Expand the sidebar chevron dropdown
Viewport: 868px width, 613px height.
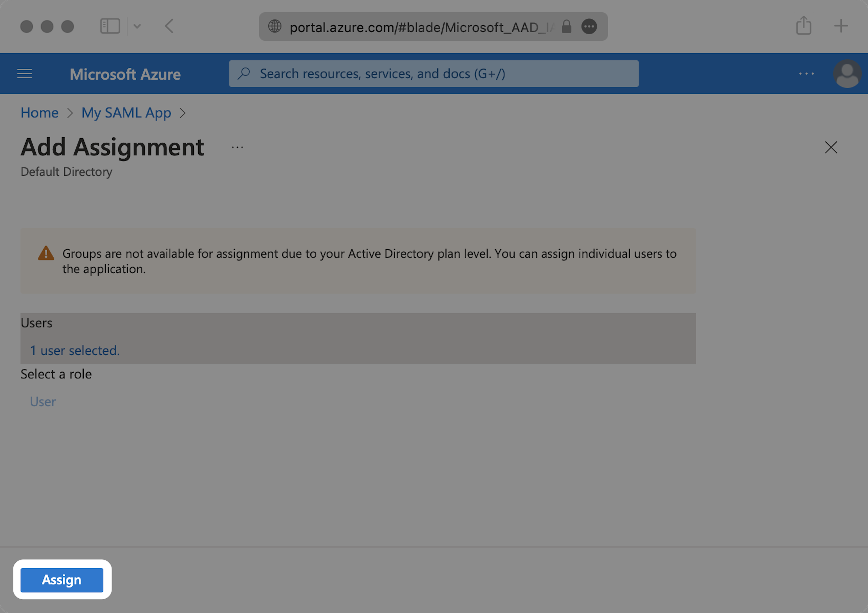click(137, 26)
